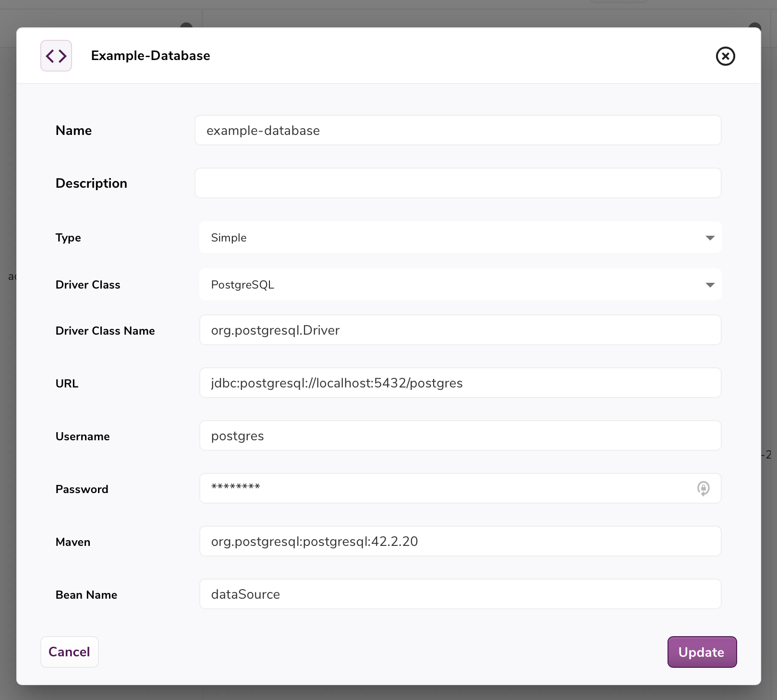Click the Driver Class Name label
Image resolution: width=777 pixels, height=700 pixels.
105,331
